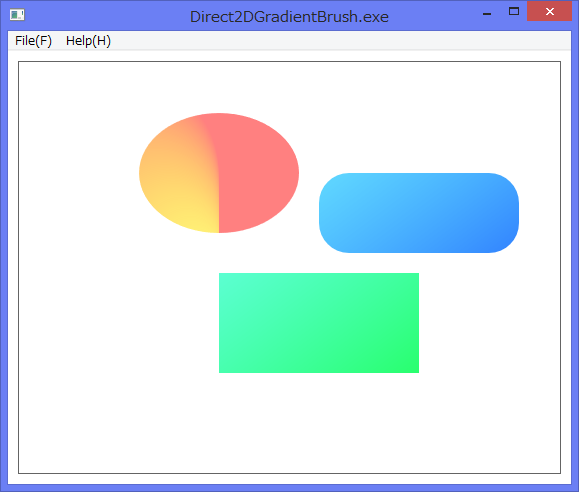Image resolution: width=579 pixels, height=492 pixels.
Task: Click the application icon in title bar
Action: point(17,15)
